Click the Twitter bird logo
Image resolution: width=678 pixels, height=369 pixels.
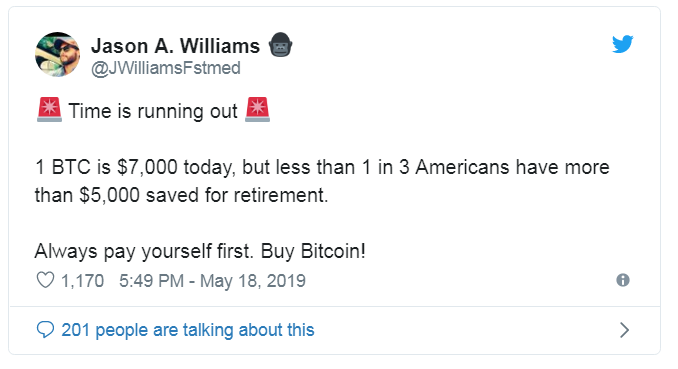point(622,44)
